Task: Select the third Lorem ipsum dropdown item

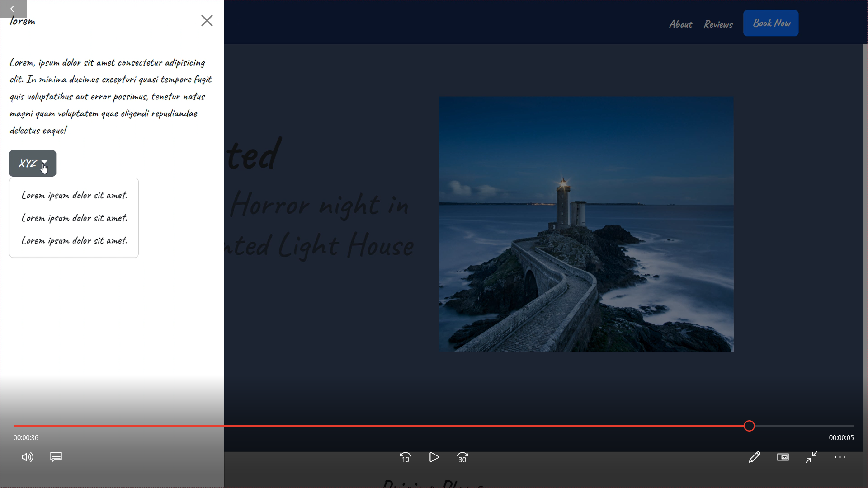Action: tap(74, 240)
